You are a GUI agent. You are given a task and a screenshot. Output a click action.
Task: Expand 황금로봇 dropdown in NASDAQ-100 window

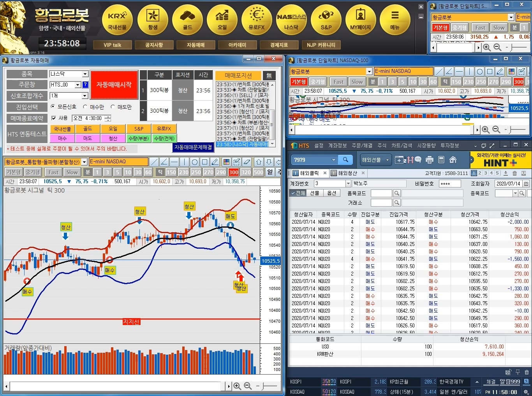[x=369, y=71]
